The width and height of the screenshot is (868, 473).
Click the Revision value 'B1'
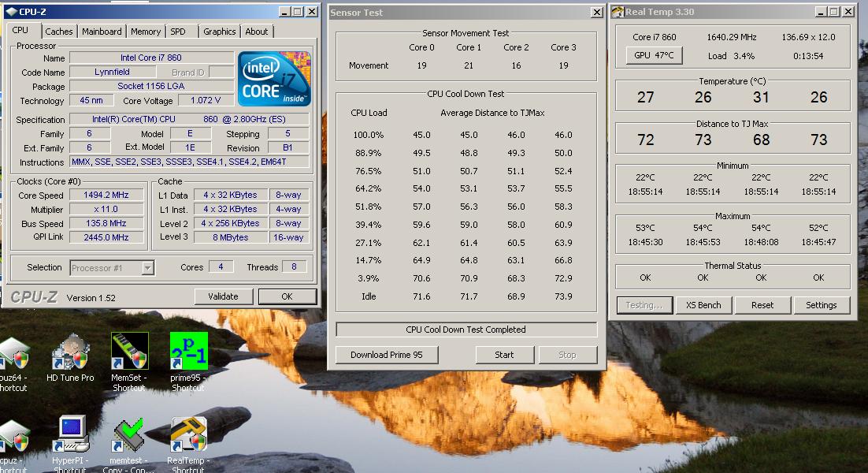tap(287, 147)
